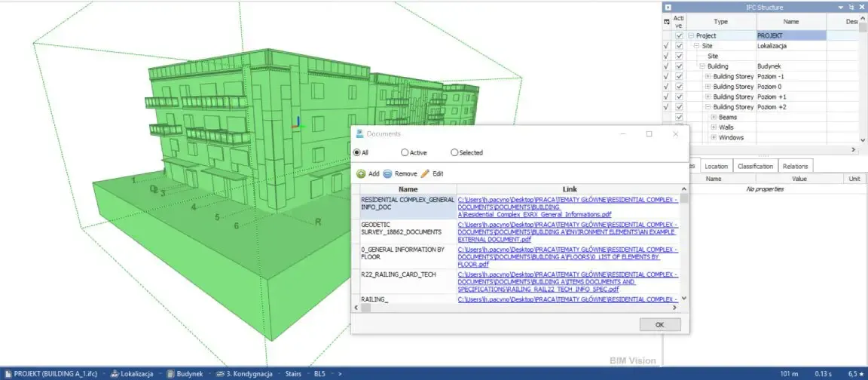Expand the Walls tree node
Viewport: 868px width, 380px height.
[x=714, y=127]
